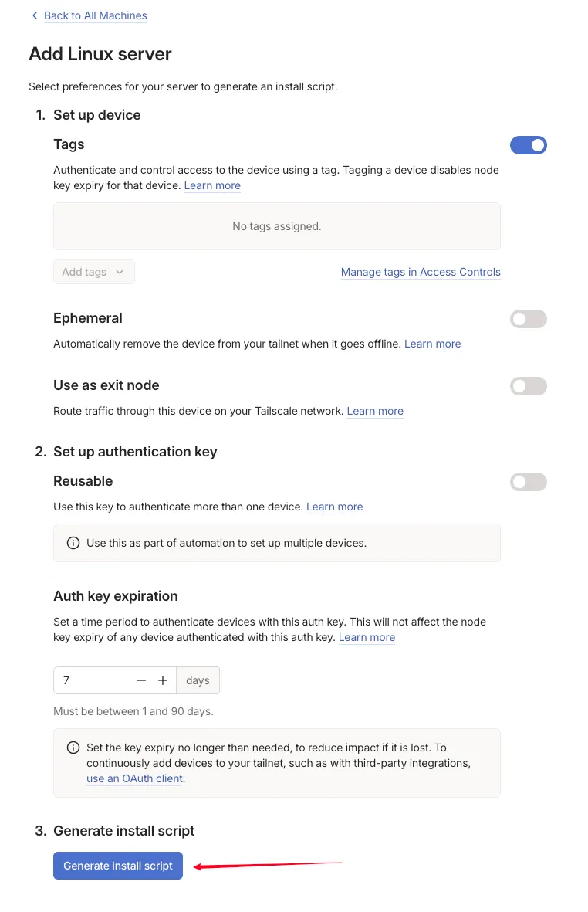Open Learn more link for Ephemeral
This screenshot has width=588, height=912.
(432, 344)
